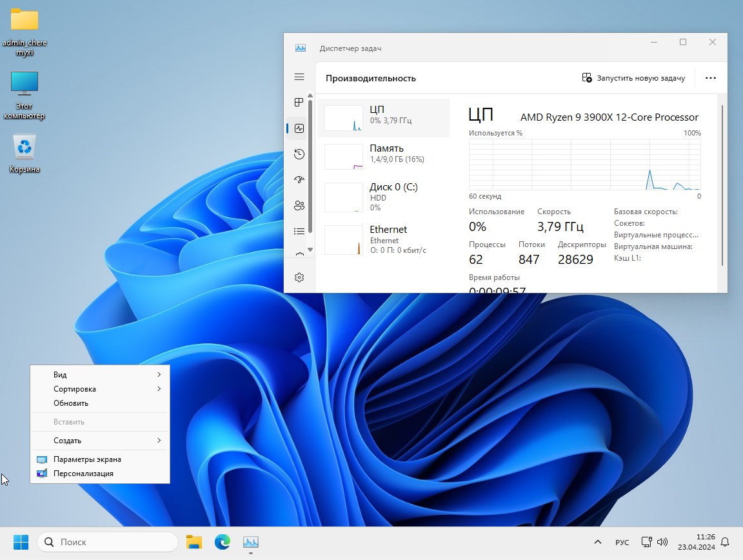Click Параметры экрана display icon in context menu

pyautogui.click(x=42, y=459)
